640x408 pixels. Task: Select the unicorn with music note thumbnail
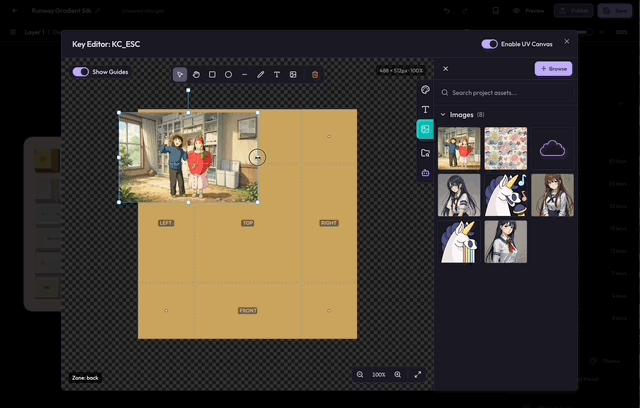506,195
